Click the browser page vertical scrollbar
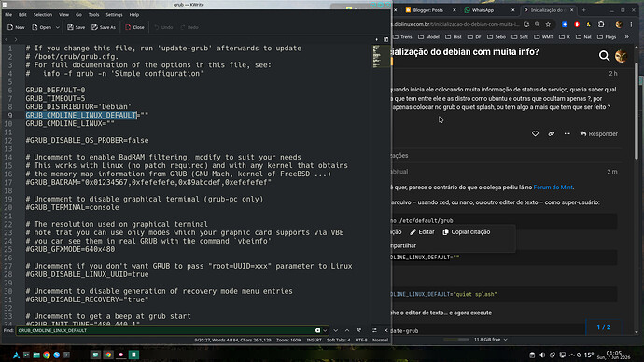Screen dimensions: 644x362 point(637,111)
